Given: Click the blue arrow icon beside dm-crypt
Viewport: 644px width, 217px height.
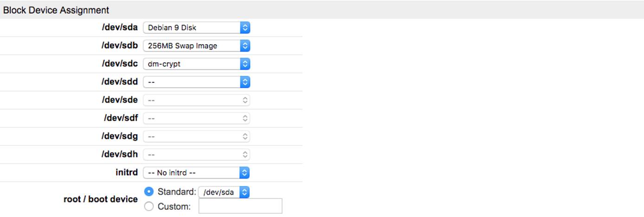Looking at the screenshot, I should click(245, 64).
